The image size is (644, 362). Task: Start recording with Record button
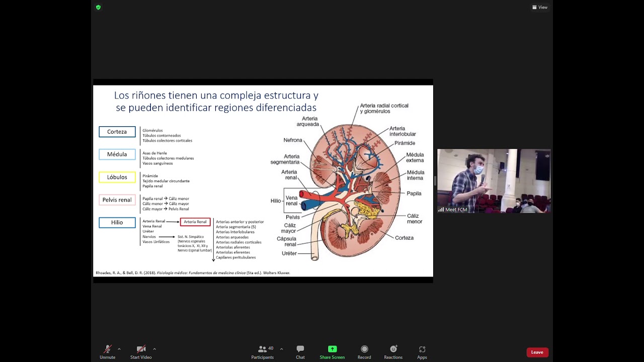click(x=364, y=352)
